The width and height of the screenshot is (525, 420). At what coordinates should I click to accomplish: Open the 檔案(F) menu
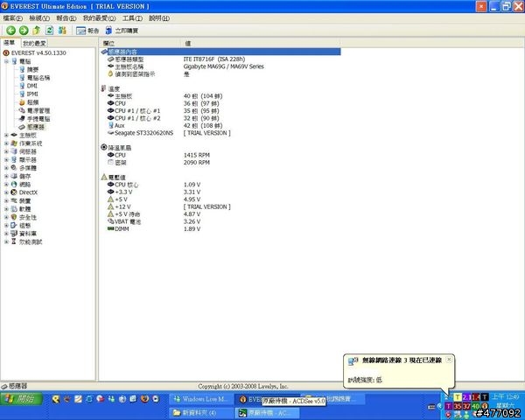pos(13,18)
